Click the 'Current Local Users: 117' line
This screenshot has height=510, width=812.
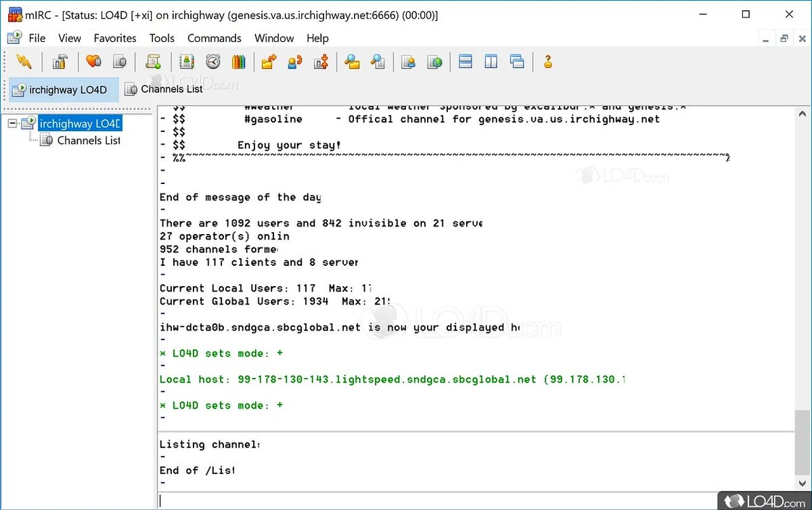tap(266, 288)
